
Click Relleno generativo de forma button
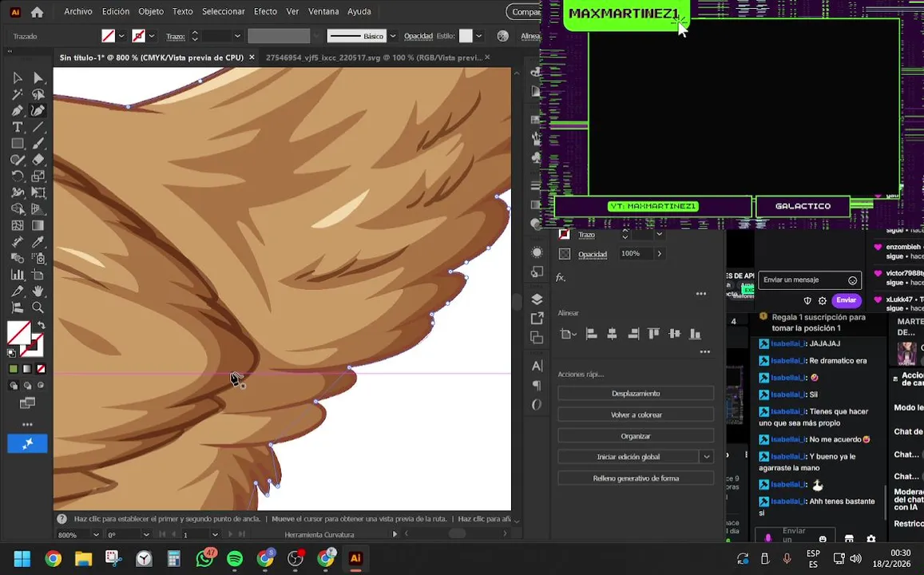636,478
